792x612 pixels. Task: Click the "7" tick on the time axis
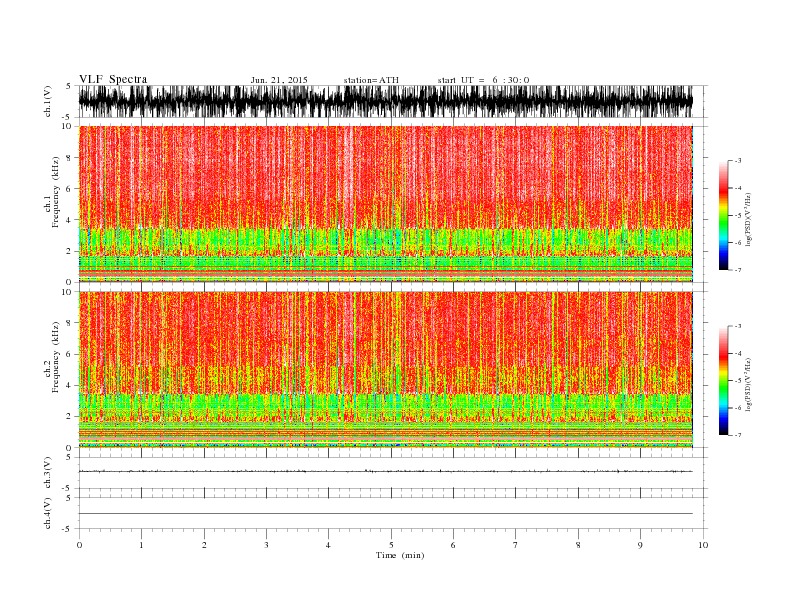(x=516, y=545)
